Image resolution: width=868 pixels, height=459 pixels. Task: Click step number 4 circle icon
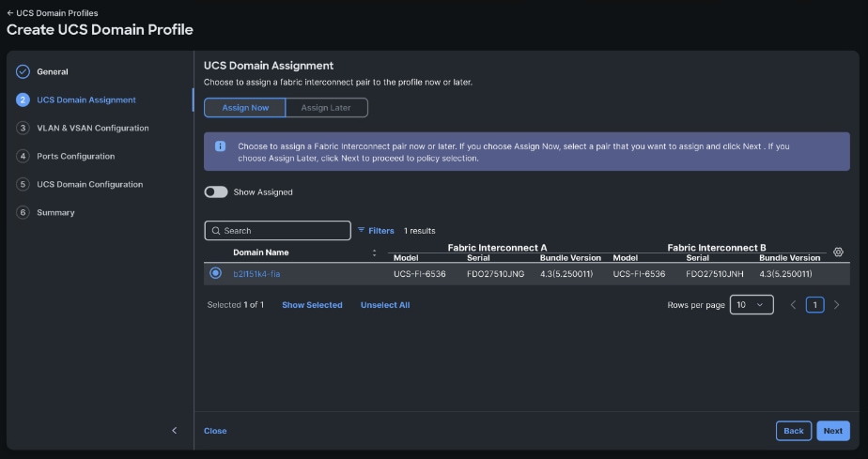point(23,157)
